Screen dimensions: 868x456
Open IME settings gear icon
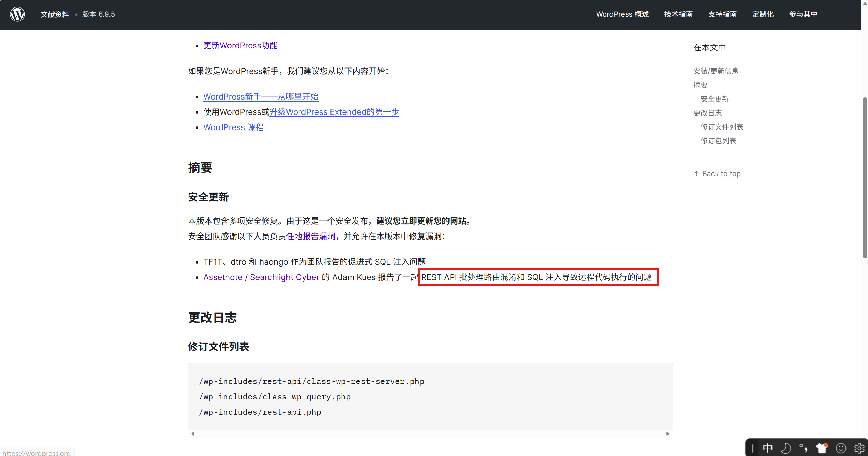tap(859, 448)
